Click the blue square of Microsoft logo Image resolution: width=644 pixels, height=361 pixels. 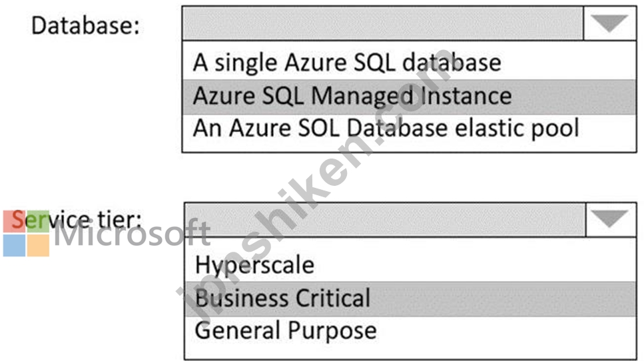14,246
